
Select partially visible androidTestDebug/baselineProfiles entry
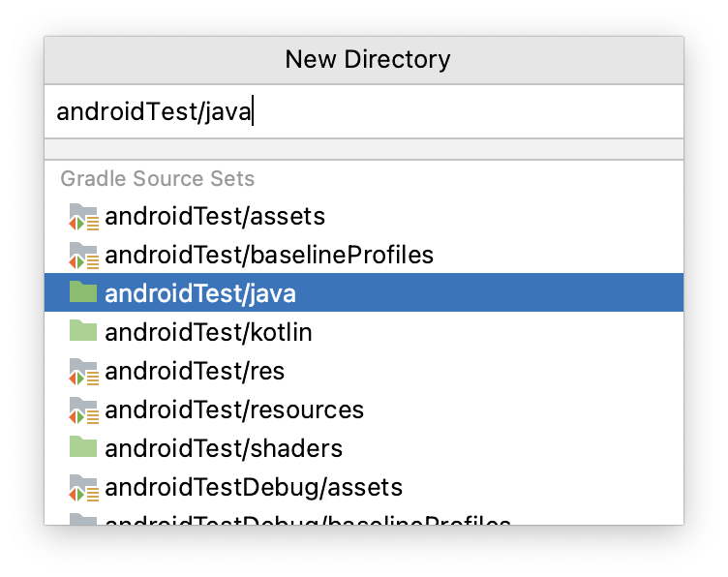pyautogui.click(x=308, y=520)
